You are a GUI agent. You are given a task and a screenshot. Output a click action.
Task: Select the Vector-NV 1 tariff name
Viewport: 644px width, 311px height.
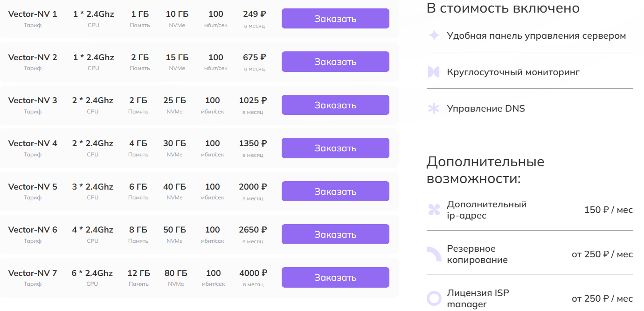[x=33, y=14]
